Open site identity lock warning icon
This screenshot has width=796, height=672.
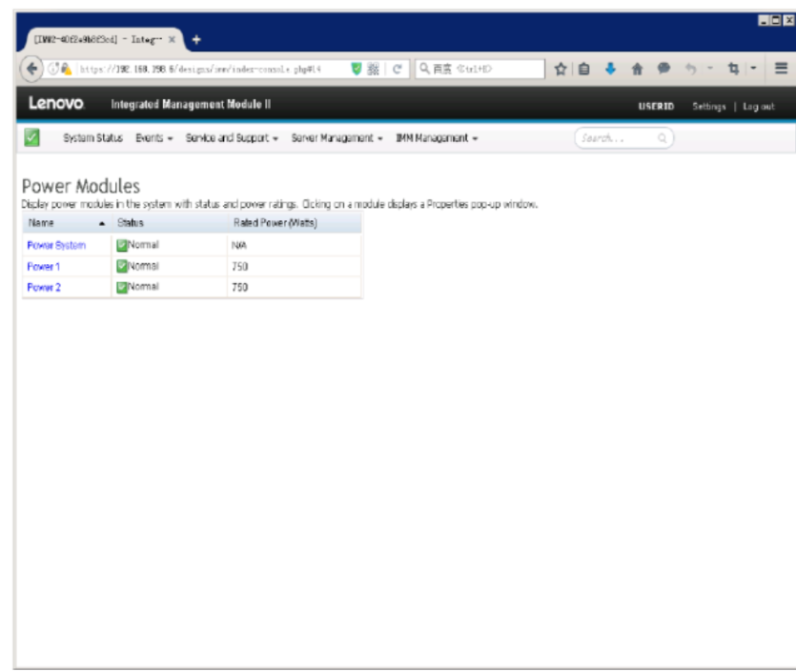[x=66, y=69]
